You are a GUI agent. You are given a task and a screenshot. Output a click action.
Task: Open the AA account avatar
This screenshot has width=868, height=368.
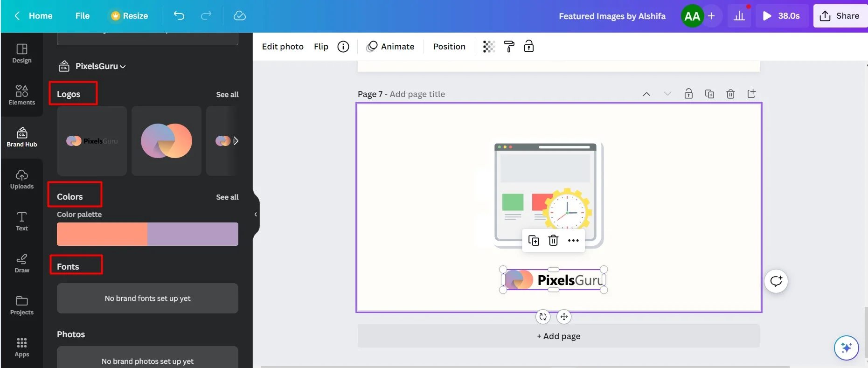coord(692,16)
